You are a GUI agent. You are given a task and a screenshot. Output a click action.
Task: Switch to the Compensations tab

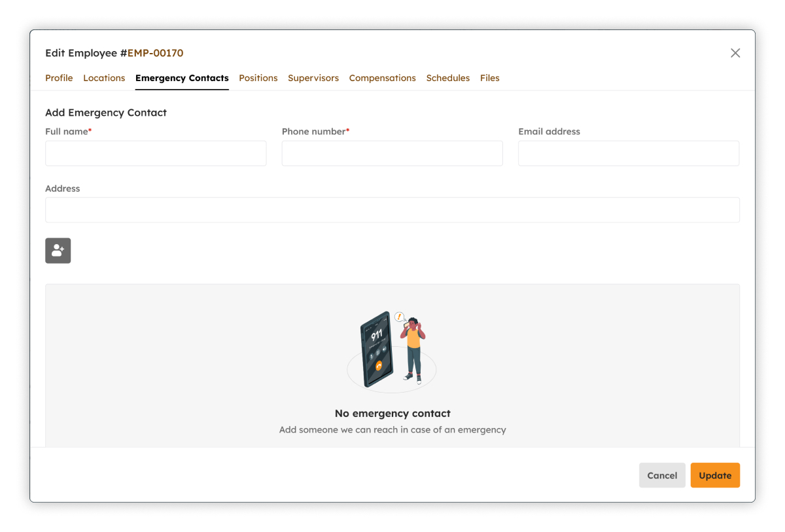pos(383,78)
